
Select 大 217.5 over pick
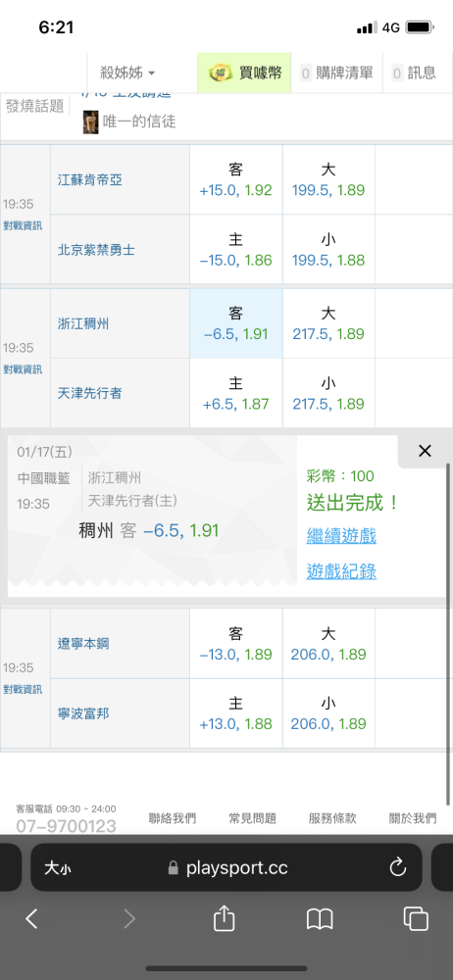pos(328,323)
